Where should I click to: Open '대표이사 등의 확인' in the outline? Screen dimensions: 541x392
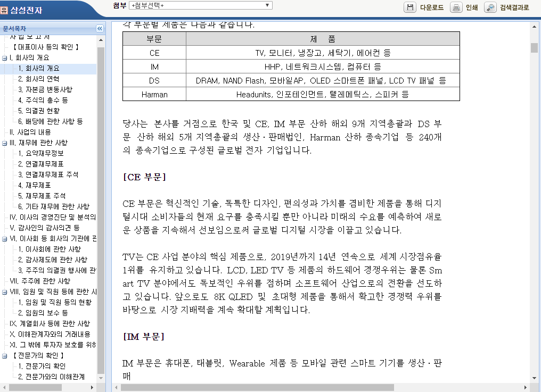pyautogui.click(x=46, y=47)
